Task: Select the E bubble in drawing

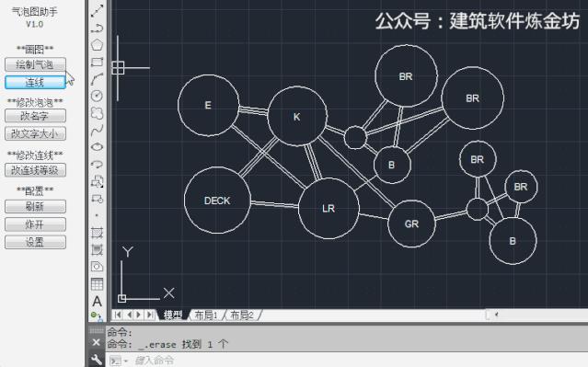Action: (x=208, y=106)
